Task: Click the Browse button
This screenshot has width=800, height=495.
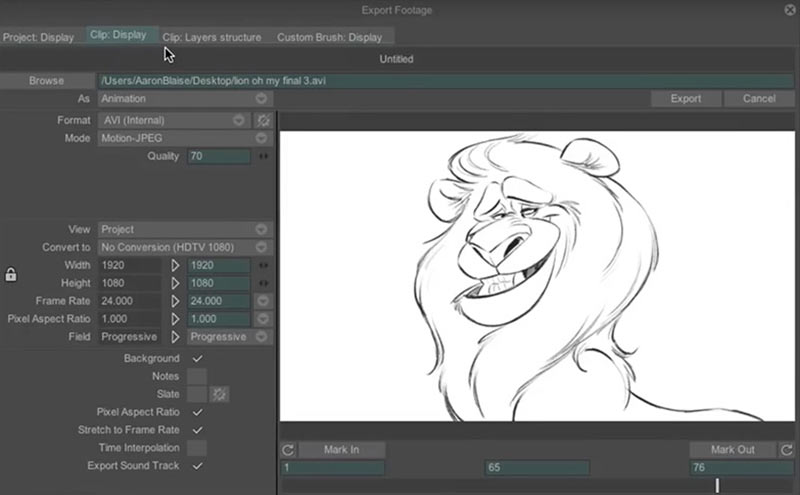Action: coord(46,80)
